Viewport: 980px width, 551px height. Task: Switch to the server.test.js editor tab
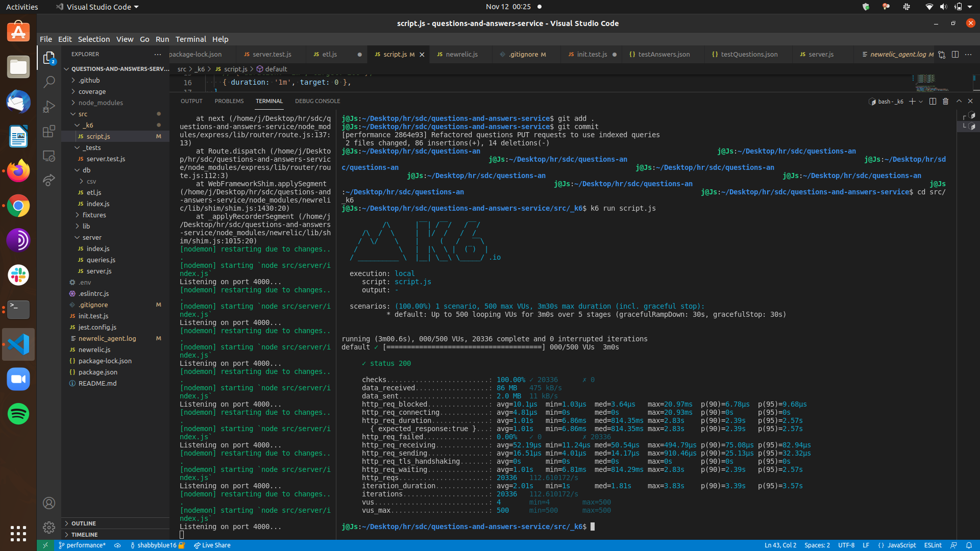272,55
